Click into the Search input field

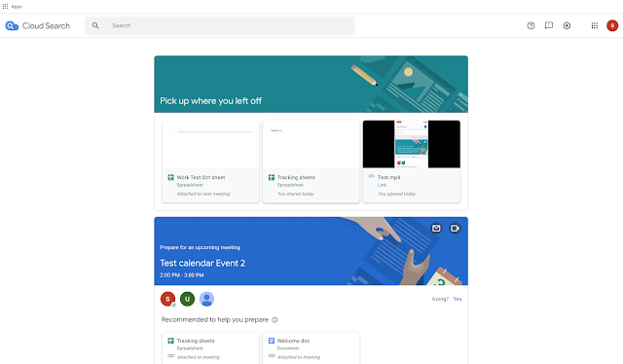[x=220, y=25]
